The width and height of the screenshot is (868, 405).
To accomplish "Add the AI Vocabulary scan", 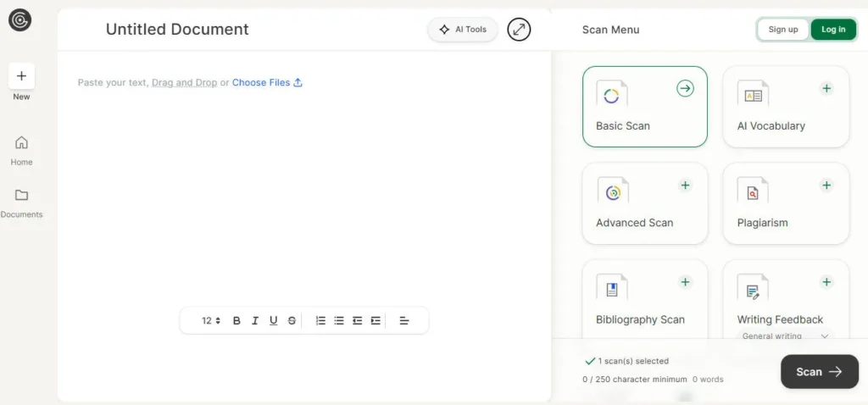I will click(x=826, y=88).
